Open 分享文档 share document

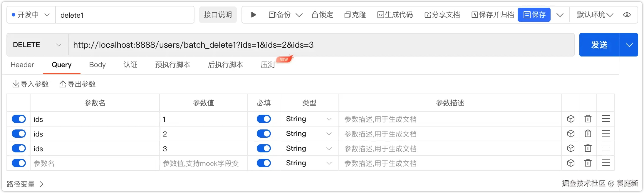click(x=442, y=15)
